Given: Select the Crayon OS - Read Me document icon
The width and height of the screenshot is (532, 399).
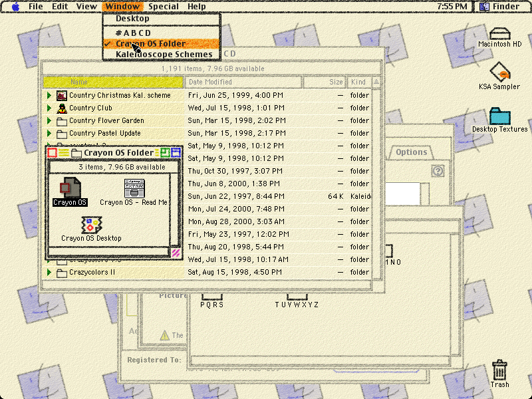Looking at the screenshot, I should tap(134, 188).
